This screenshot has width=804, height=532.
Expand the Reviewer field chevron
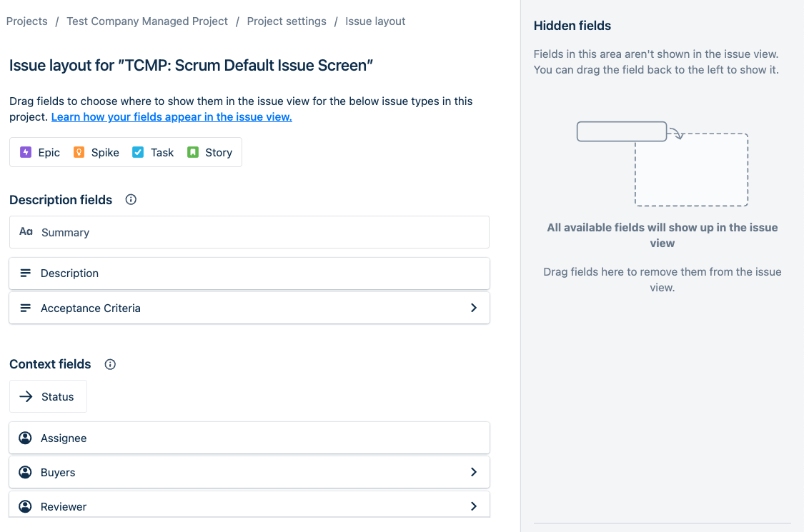(x=474, y=506)
